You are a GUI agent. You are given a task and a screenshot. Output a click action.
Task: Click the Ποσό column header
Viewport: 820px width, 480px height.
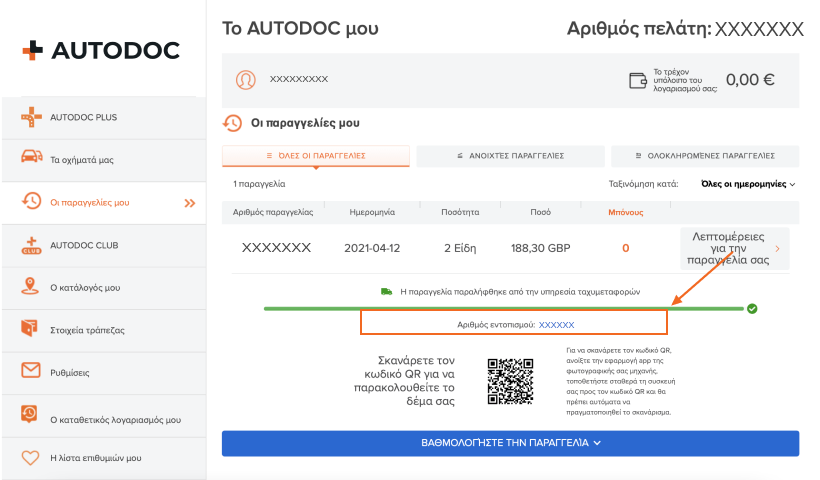(541, 212)
